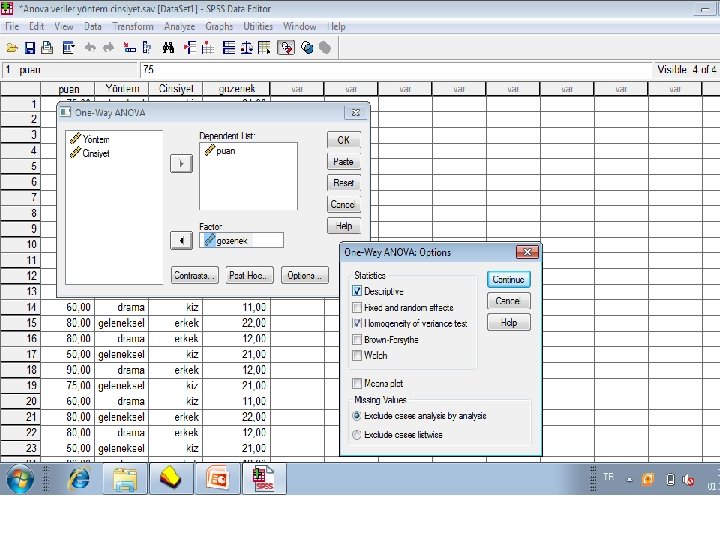Click the Select Cases icon

264,48
